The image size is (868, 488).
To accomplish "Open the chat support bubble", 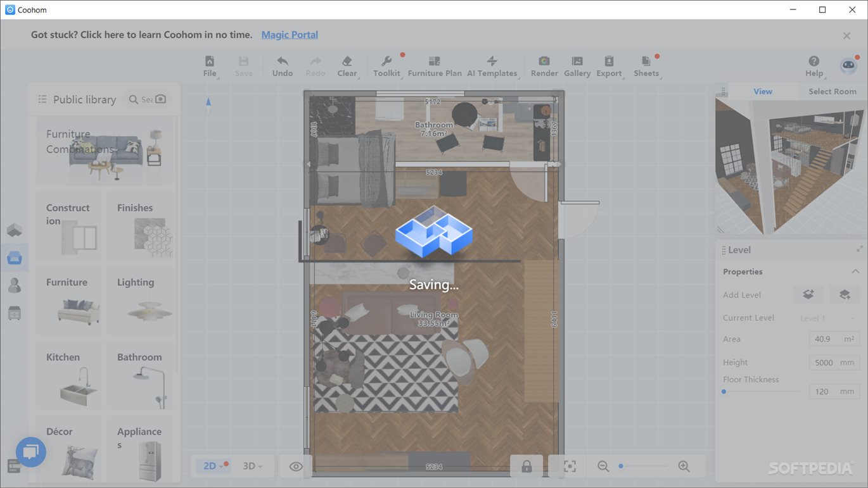I will pos(31,452).
